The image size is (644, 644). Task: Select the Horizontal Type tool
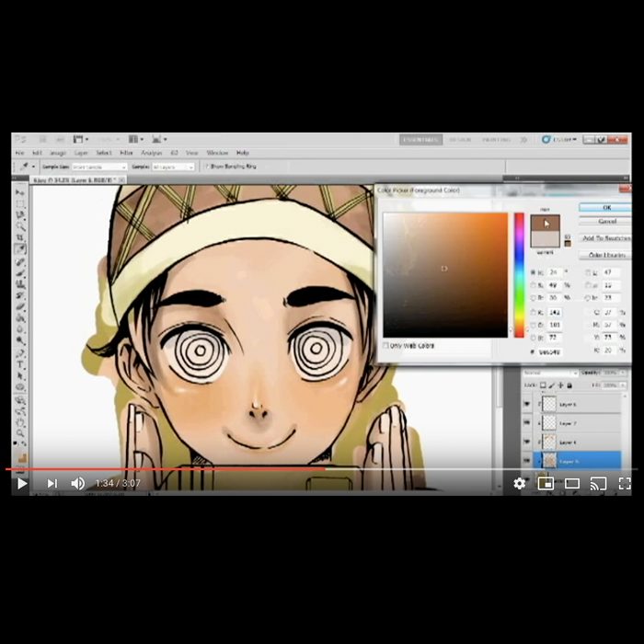[x=19, y=364]
